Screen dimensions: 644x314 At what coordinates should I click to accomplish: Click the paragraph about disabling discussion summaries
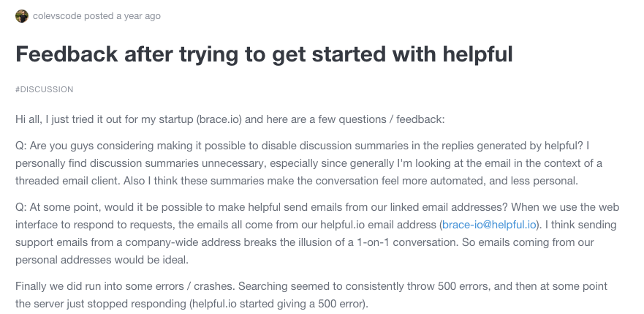[x=309, y=163]
